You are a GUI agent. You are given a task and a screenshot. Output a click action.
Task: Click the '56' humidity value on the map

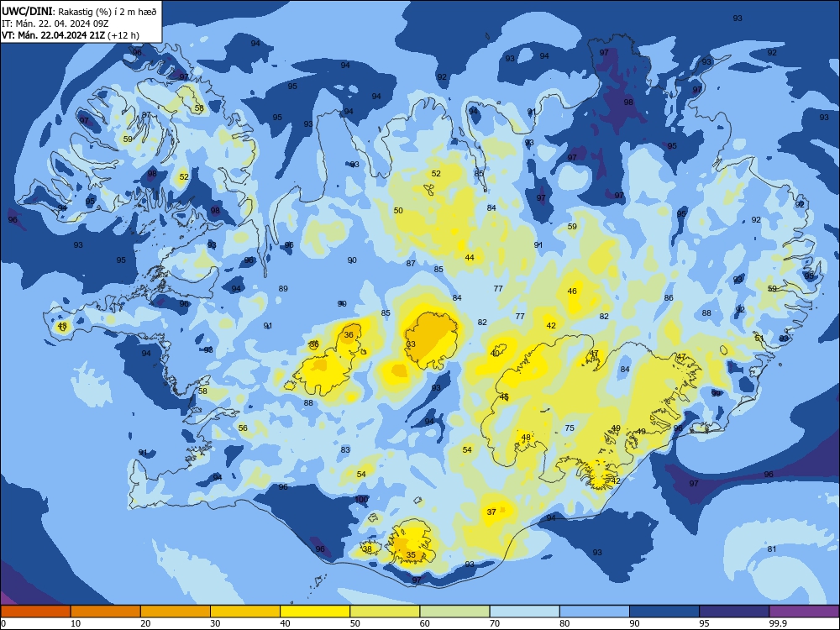click(243, 428)
